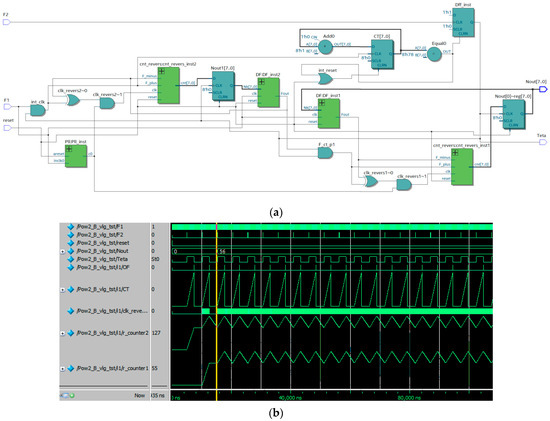Click the int_reset OR gate
The image size is (550, 421).
[x=325, y=79]
